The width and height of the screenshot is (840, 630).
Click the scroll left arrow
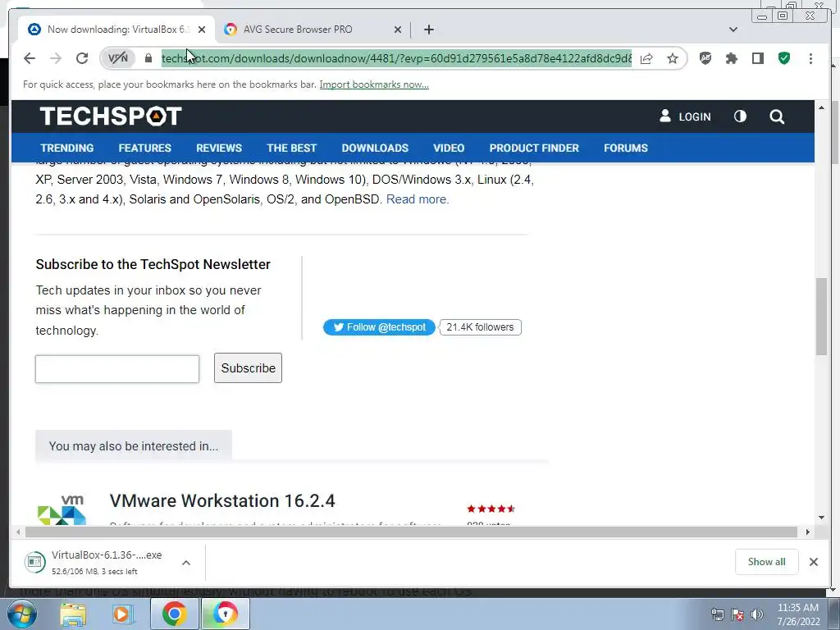point(18,532)
